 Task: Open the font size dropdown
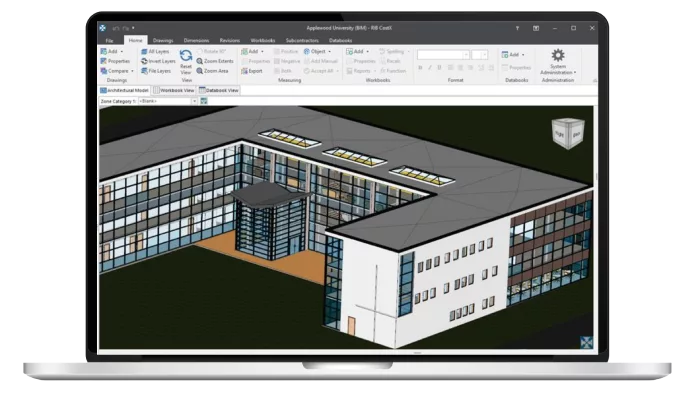click(484, 55)
